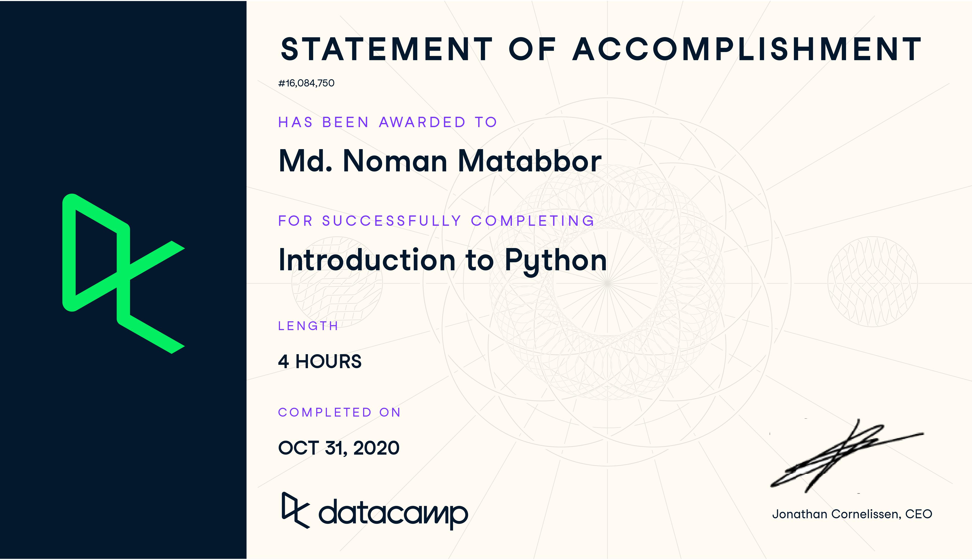
Task: Click the small DataCamp logo icon at bottom
Action: click(x=295, y=510)
